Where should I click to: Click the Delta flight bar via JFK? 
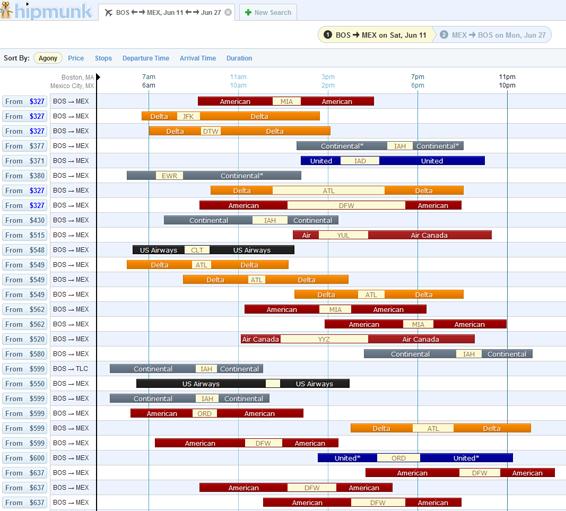(x=231, y=116)
